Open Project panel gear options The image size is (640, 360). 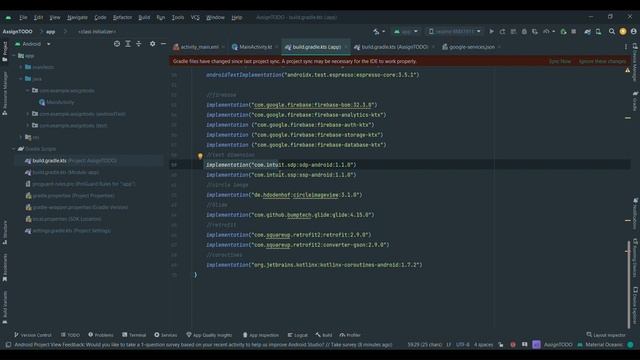152,44
